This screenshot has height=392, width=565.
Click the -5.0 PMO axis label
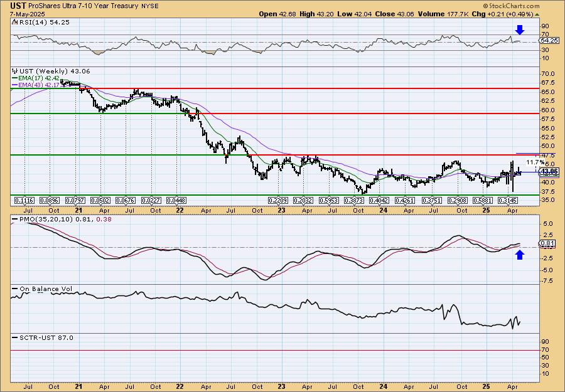(547, 270)
